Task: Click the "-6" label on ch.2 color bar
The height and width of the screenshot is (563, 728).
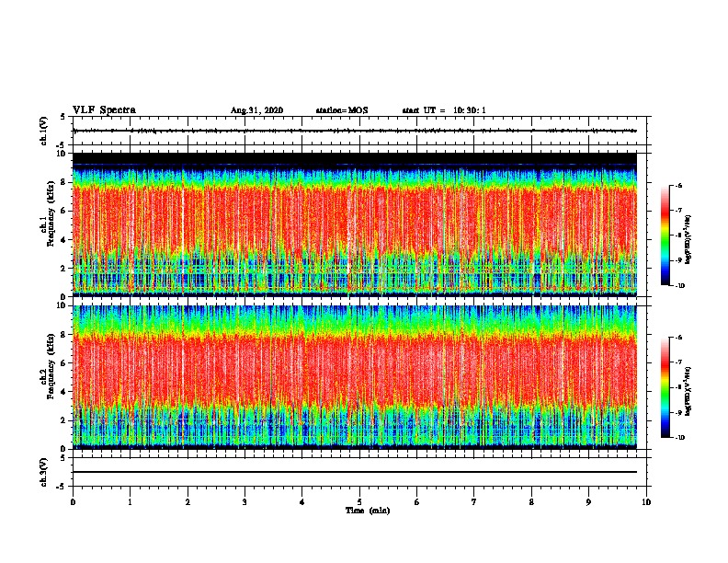Action: pyautogui.click(x=679, y=338)
